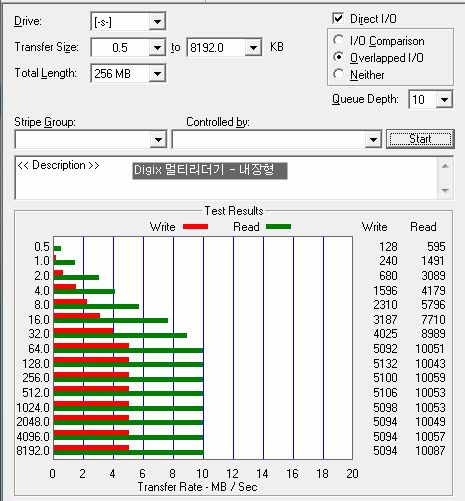The width and height of the screenshot is (465, 501).
Task: Click the read value 10049
Action: [x=430, y=422]
